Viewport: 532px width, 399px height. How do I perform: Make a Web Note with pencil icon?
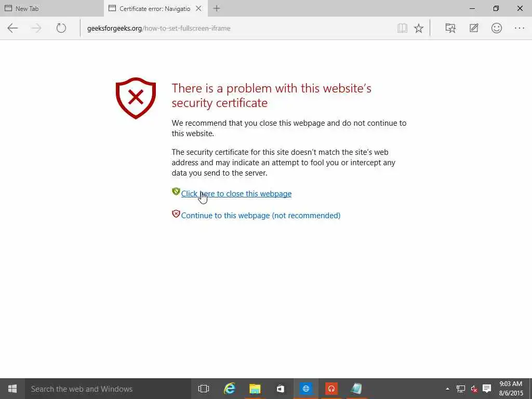(x=474, y=28)
